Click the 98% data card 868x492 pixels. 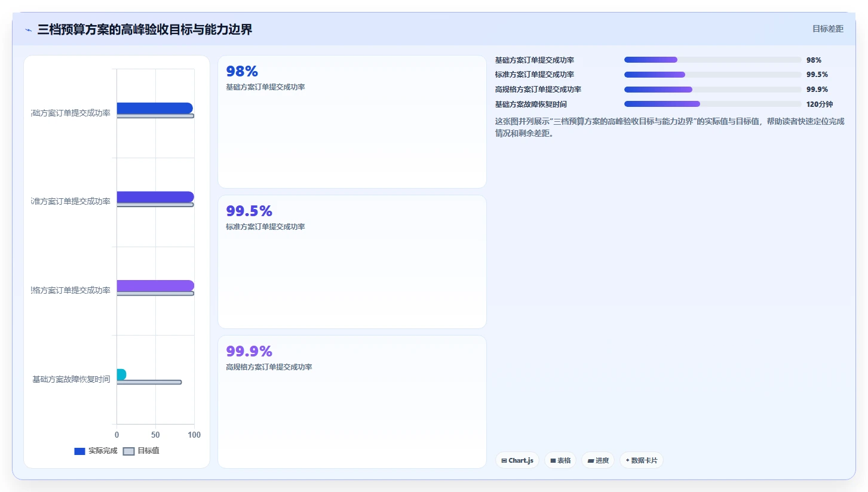[352, 122]
